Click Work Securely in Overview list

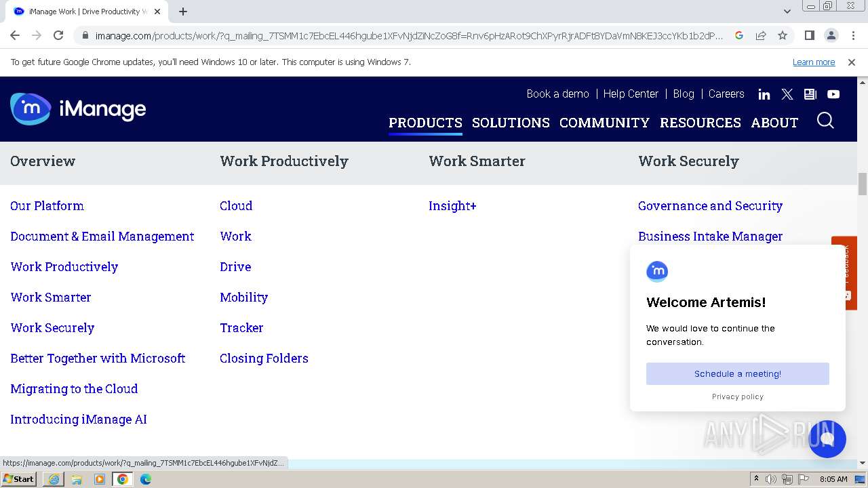point(52,328)
